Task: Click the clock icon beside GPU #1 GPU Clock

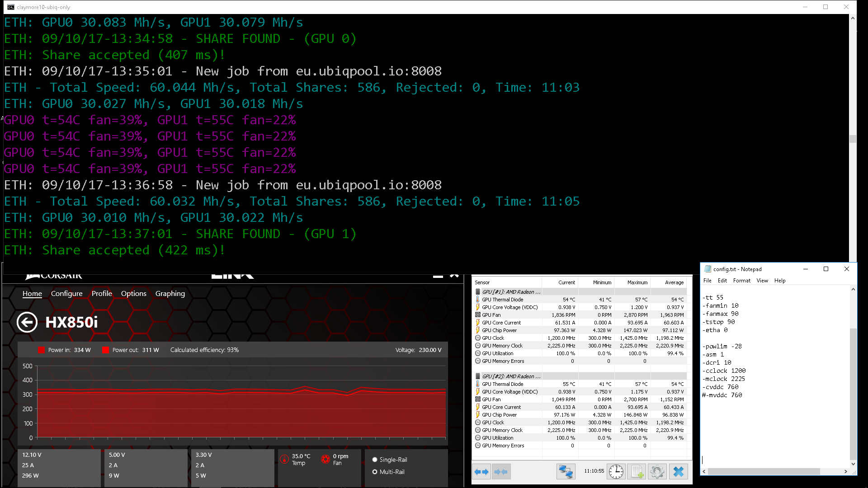Action: pos(478,338)
